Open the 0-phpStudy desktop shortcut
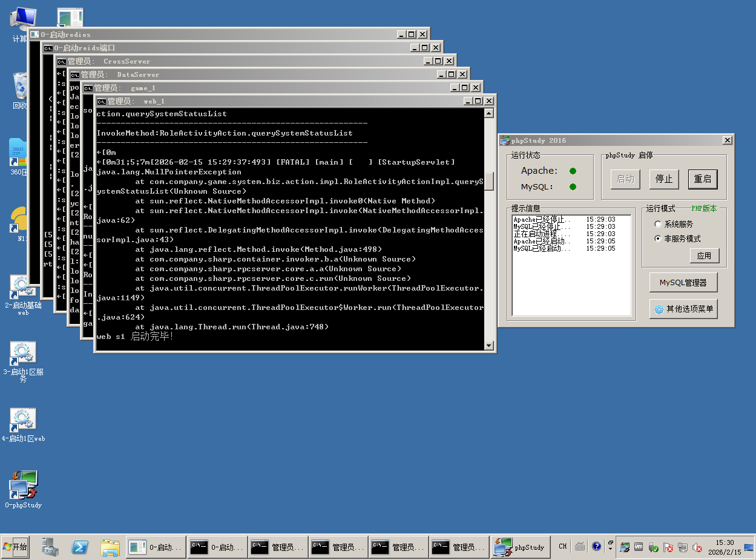Viewport: 756px width, 560px height. tap(23, 484)
